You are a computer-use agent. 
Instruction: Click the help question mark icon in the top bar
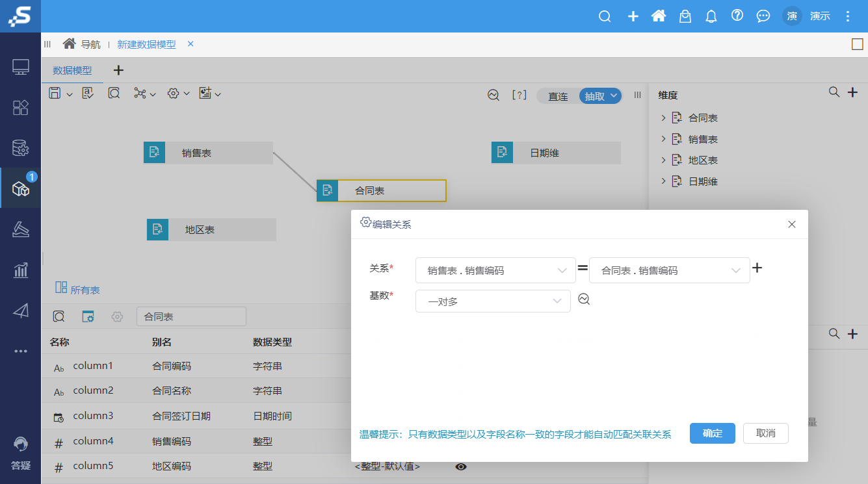coord(737,16)
